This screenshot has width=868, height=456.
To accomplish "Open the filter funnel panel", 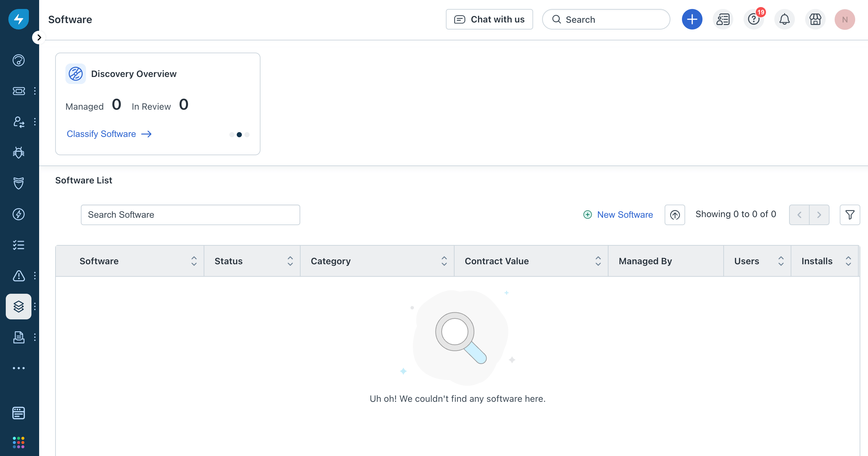I will point(849,215).
